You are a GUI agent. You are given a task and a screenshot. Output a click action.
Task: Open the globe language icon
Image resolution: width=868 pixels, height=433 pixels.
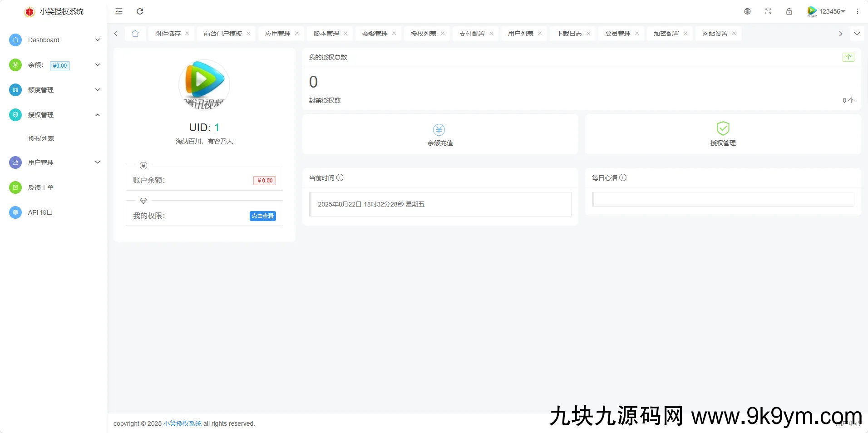pyautogui.click(x=747, y=11)
